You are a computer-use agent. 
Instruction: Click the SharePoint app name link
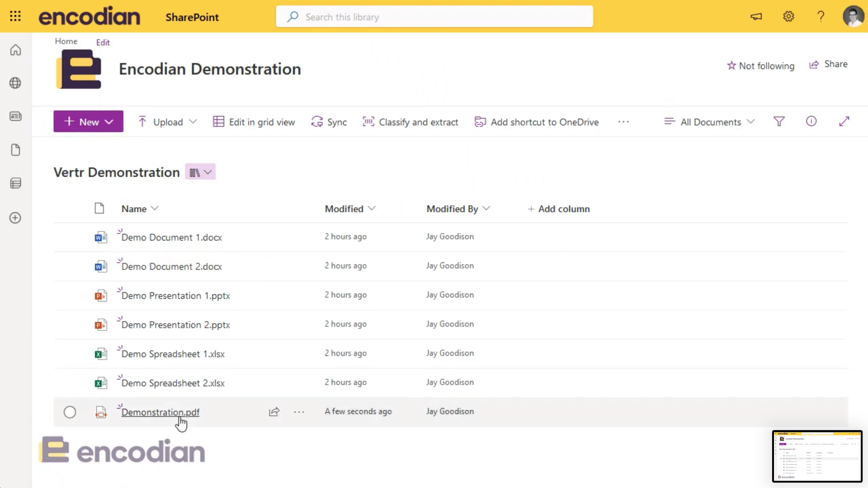tap(192, 17)
